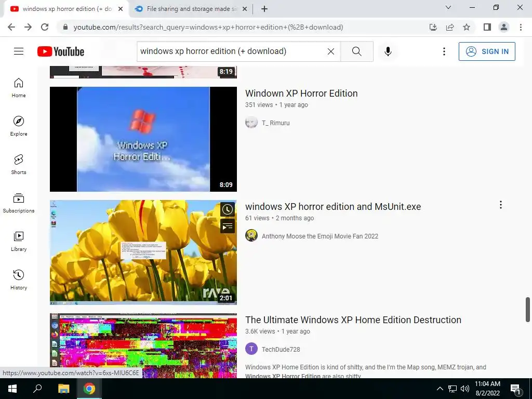Toggle Chrome side panel

point(487,27)
